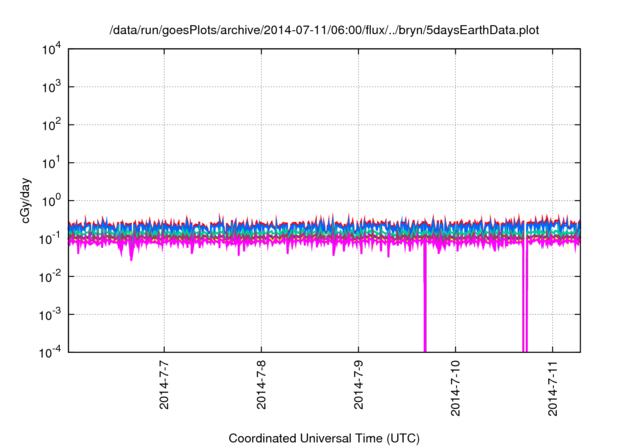
Task: Click the 10^0 y-axis tick label
Action: tap(52, 201)
